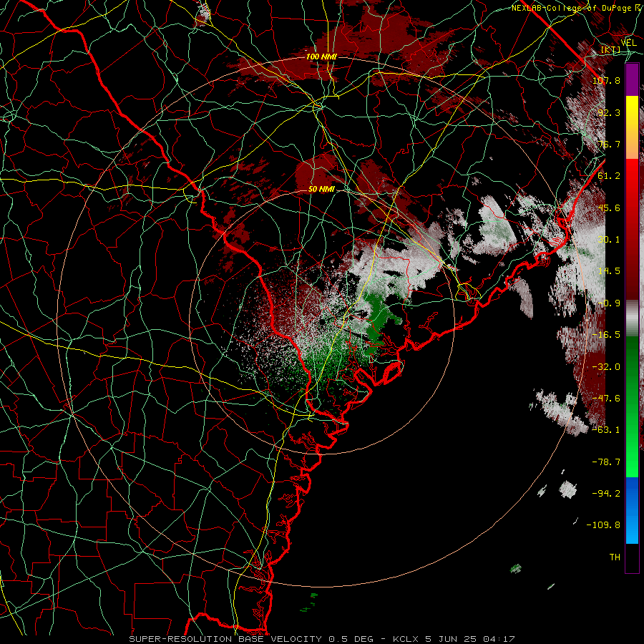Click the "[KT]" units label
644x644 pixels.
pos(611,50)
